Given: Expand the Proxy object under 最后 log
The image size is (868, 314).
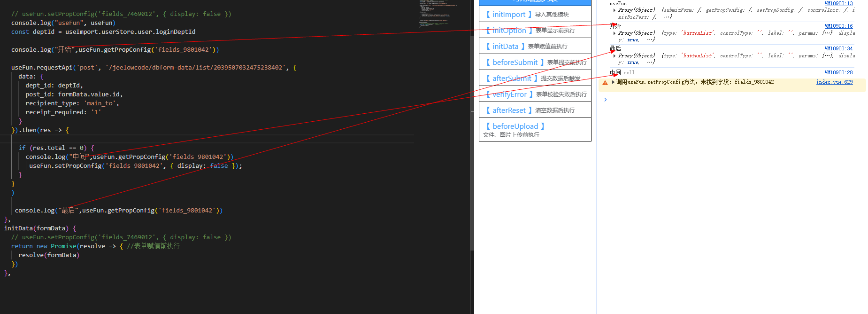Looking at the screenshot, I should (x=615, y=56).
